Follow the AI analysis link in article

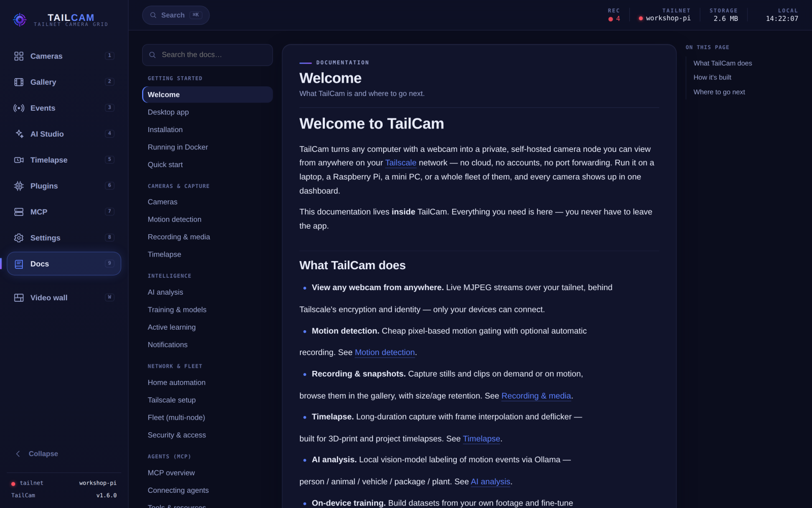pos(490,482)
